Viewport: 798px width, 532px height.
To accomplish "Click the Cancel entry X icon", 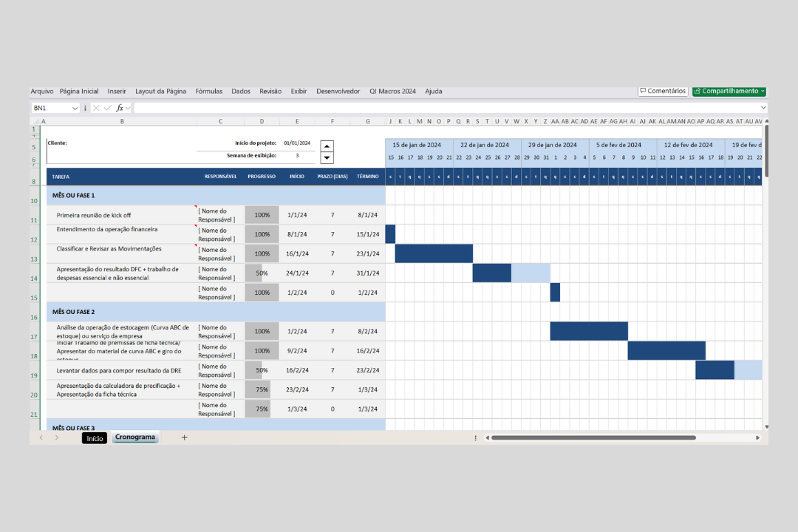I will 96,108.
